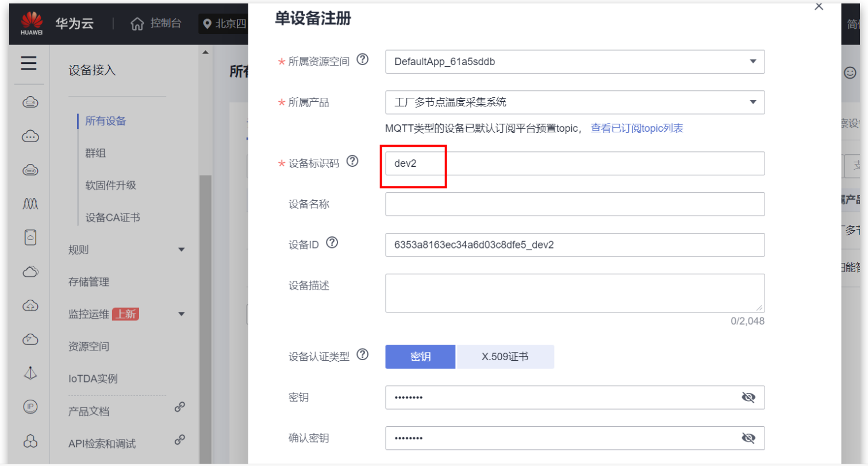Go to 控制台 via the home icon
868x466 pixels.
click(x=137, y=24)
